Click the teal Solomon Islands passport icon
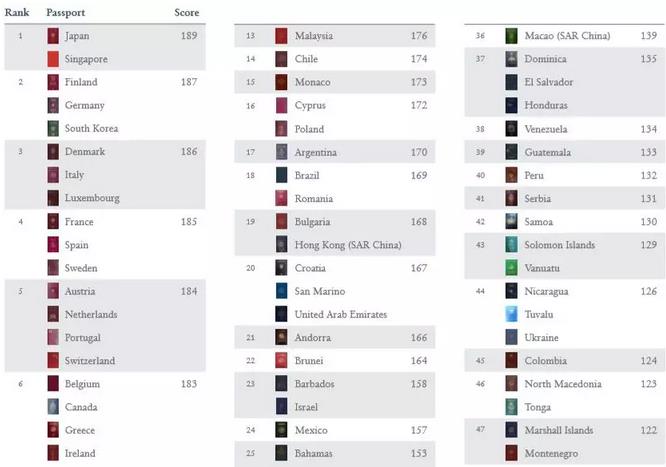Screen dimensions: 666x467 [x=511, y=245]
